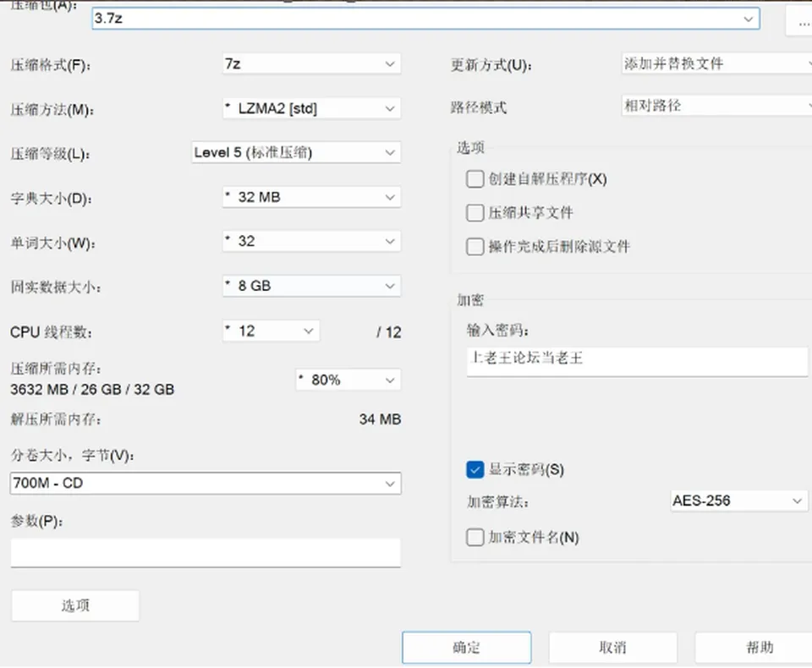Enable the create self-extracting archive checkbox
Viewport: 812px width, 668px height.
pyautogui.click(x=475, y=179)
